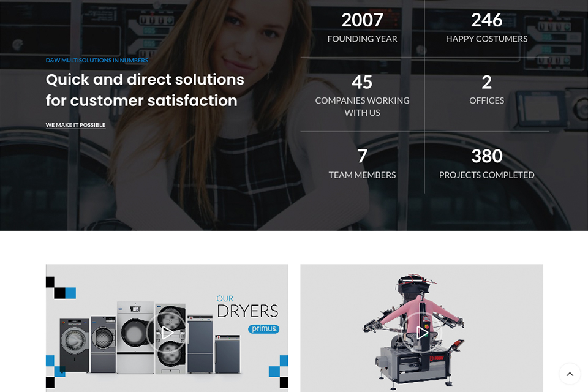
Task: Click the primus brand badge in dryers thumbnail
Action: (x=263, y=328)
